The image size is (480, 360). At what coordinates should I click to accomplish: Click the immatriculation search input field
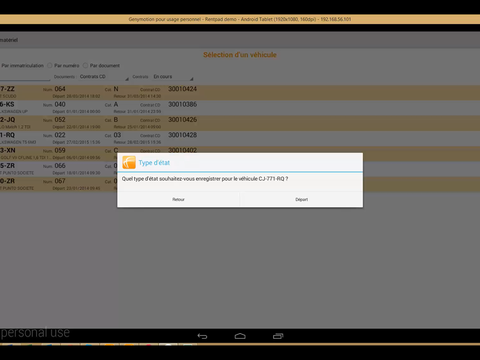25,77
